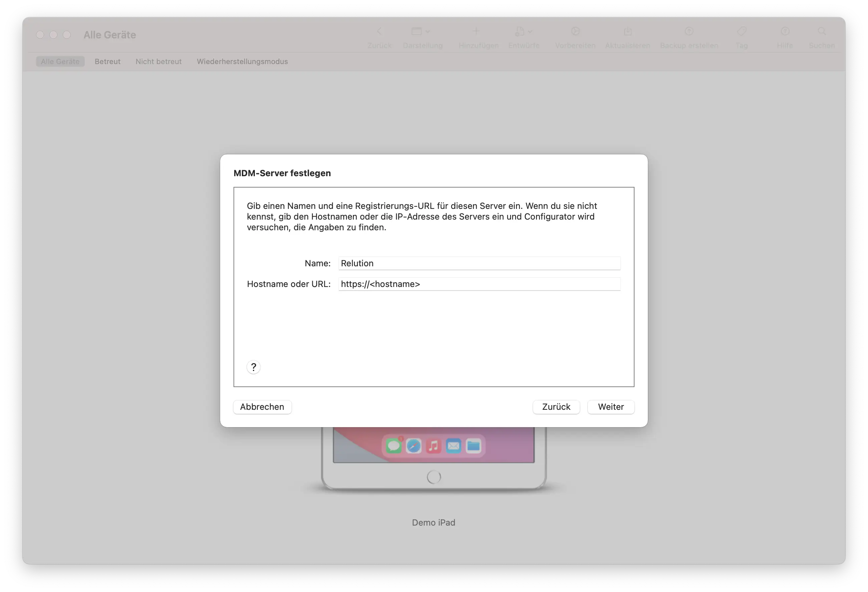This screenshot has height=592, width=868.
Task: Navigate back using the Zurück arrow
Action: [x=379, y=36]
